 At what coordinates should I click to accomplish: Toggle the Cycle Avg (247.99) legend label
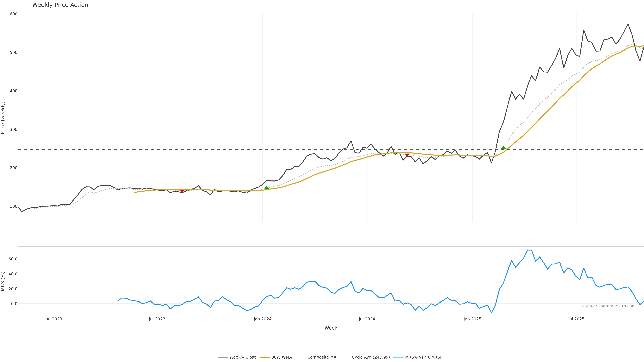tap(370, 357)
